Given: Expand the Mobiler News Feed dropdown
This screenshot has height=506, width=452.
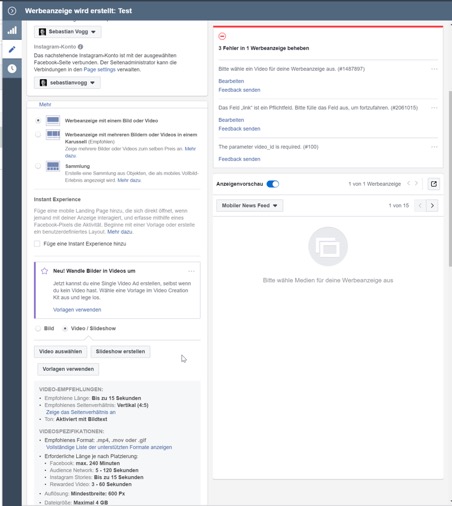Looking at the screenshot, I should tap(250, 205).
